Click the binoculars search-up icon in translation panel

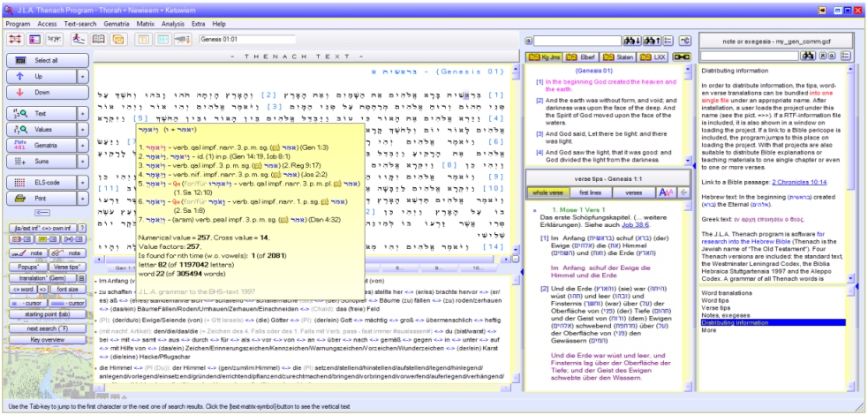652,41
